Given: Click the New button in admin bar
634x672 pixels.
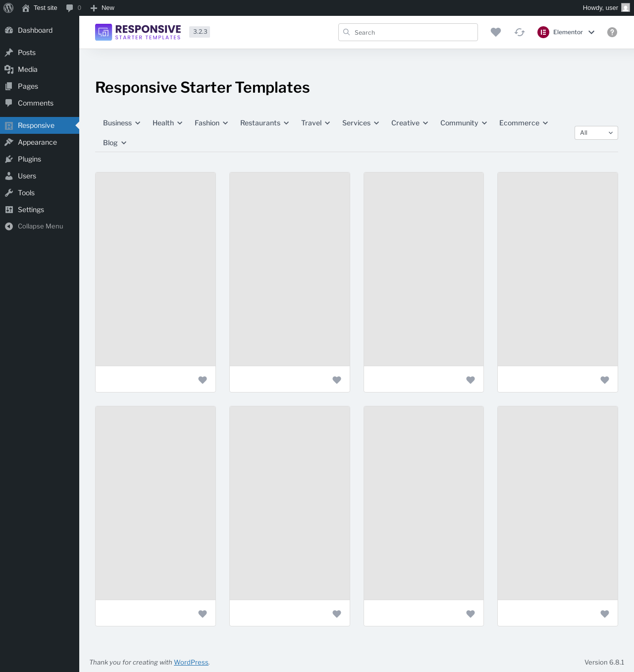Looking at the screenshot, I should (x=103, y=8).
